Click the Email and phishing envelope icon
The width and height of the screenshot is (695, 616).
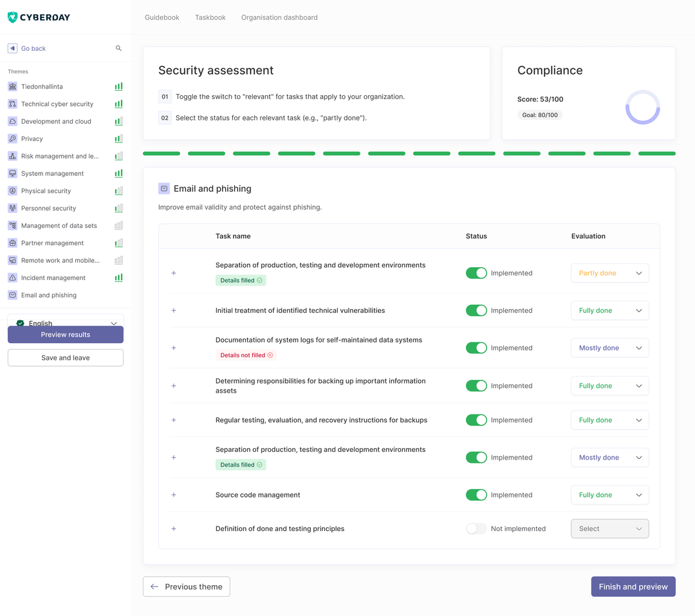[164, 187]
